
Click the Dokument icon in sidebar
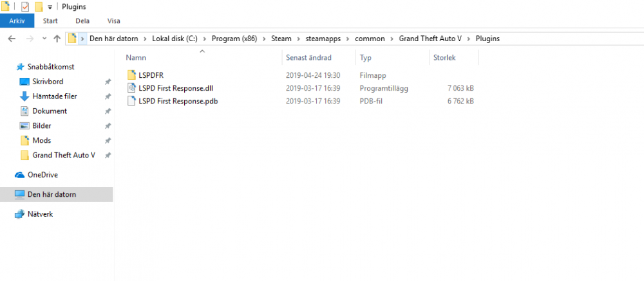[x=24, y=111]
